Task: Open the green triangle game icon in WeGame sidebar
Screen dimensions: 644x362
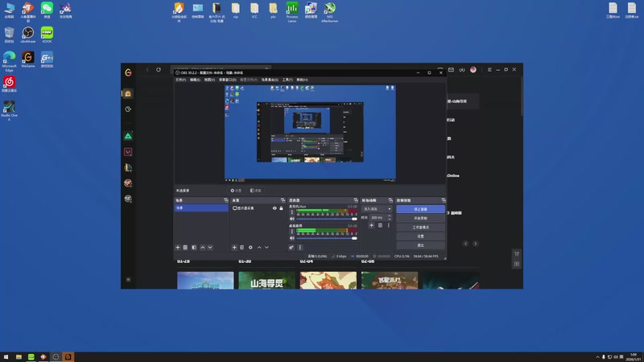Action: point(128,136)
